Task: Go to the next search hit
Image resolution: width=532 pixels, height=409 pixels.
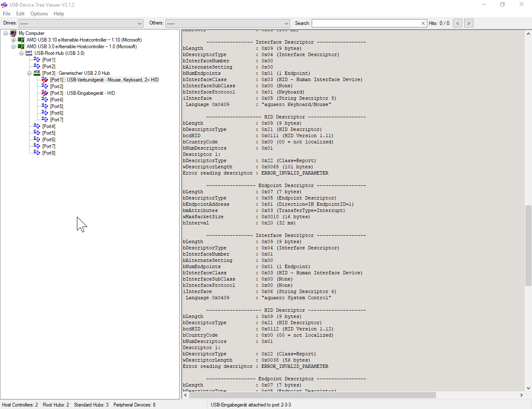Action: tap(468, 23)
